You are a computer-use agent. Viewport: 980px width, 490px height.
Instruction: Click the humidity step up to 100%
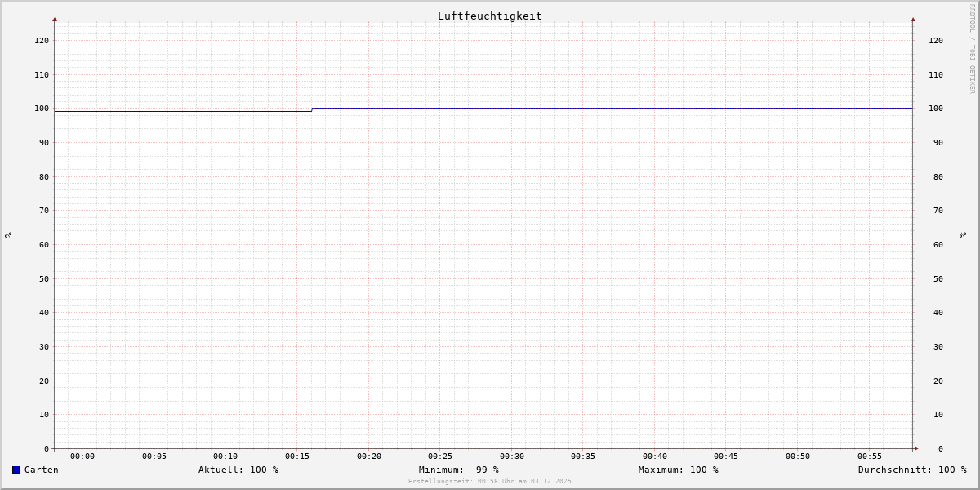tap(312, 109)
